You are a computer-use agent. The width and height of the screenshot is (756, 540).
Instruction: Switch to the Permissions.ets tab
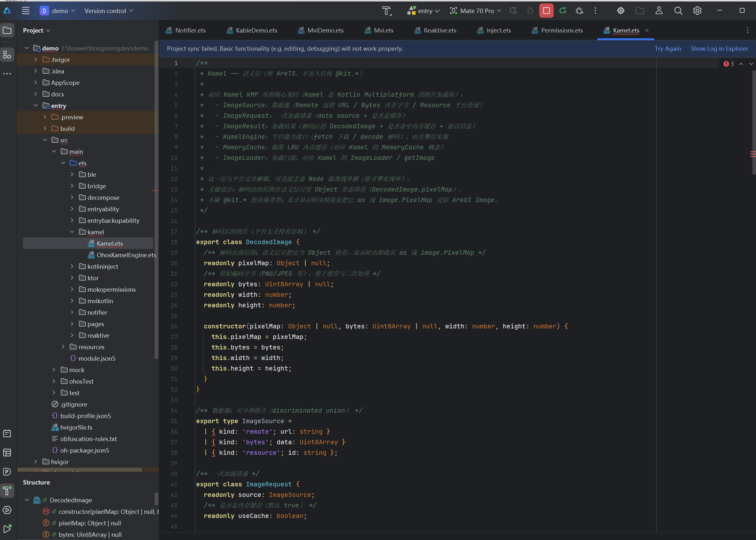point(557,31)
